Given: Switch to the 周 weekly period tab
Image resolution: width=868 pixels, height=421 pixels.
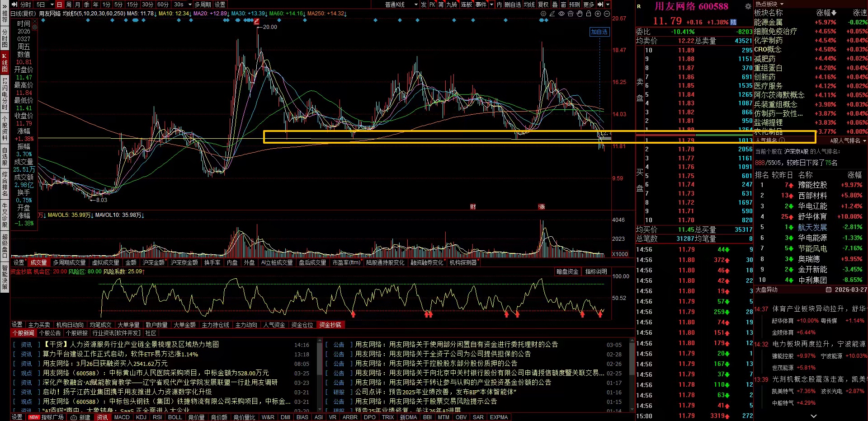Looking at the screenshot, I should tap(69, 5).
